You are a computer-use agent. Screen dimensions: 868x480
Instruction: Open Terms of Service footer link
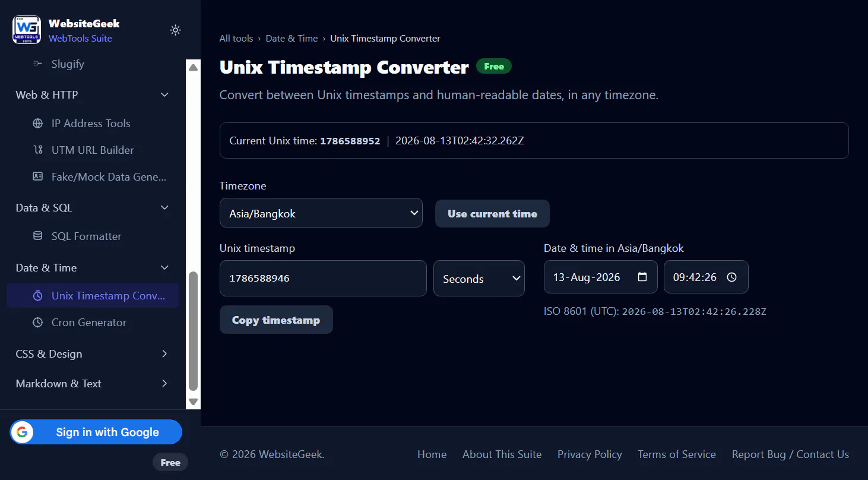click(x=677, y=454)
